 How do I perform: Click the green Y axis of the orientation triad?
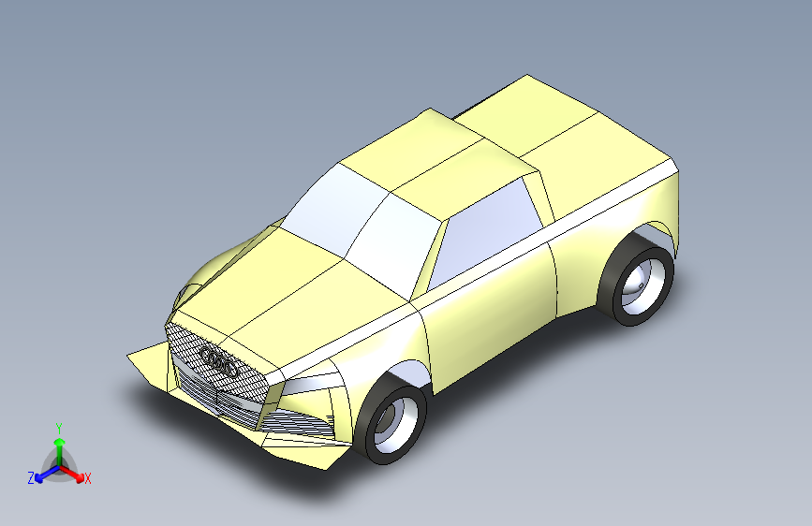[60, 450]
